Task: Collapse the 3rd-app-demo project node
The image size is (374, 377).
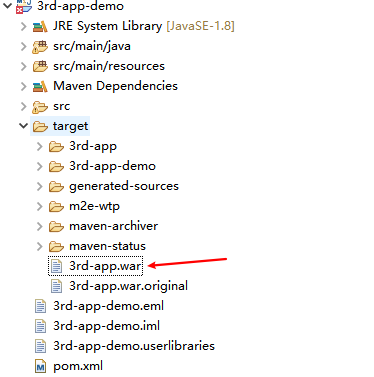Action: (7, 5)
